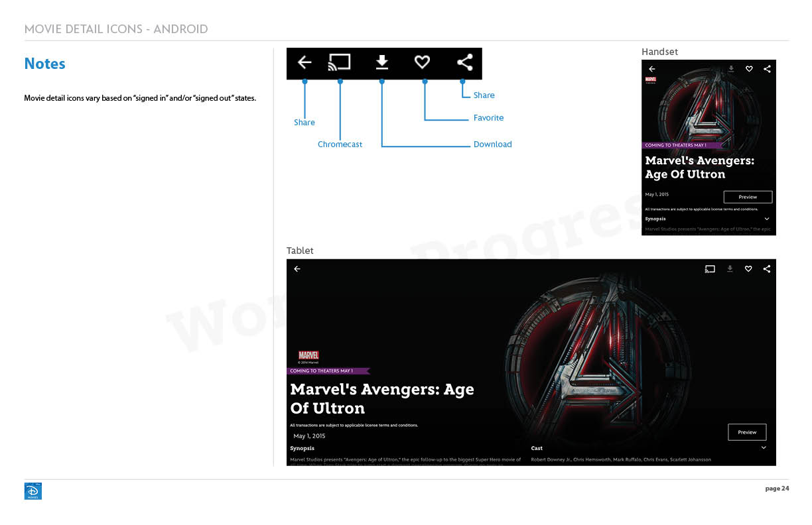Screen dimensions: 812x525
Task: Click the "Tablet" section label
Action: click(x=300, y=251)
